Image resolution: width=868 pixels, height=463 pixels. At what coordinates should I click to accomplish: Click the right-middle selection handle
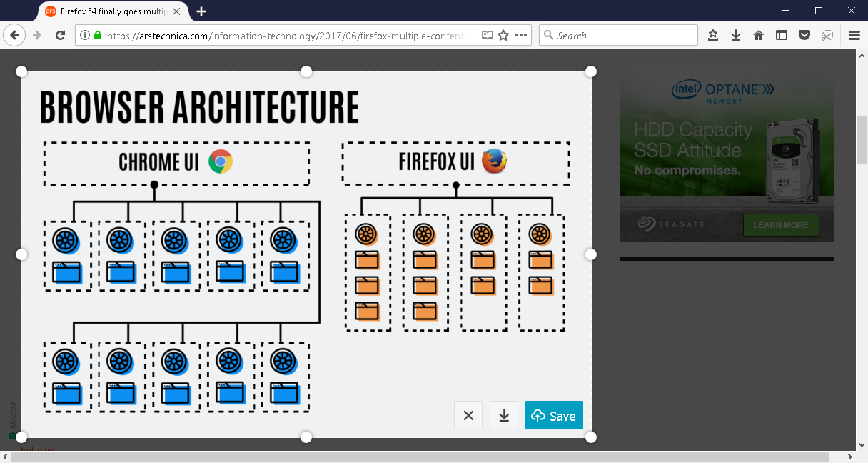tap(591, 254)
